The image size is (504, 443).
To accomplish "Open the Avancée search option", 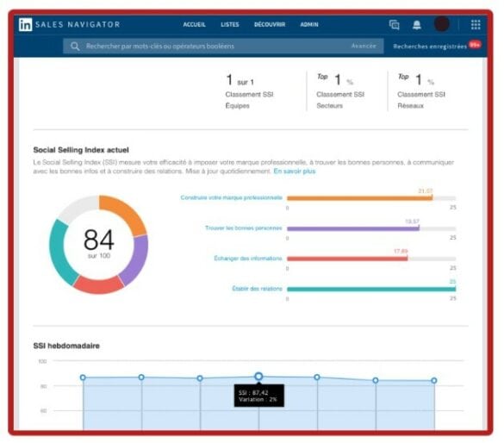I will (364, 46).
